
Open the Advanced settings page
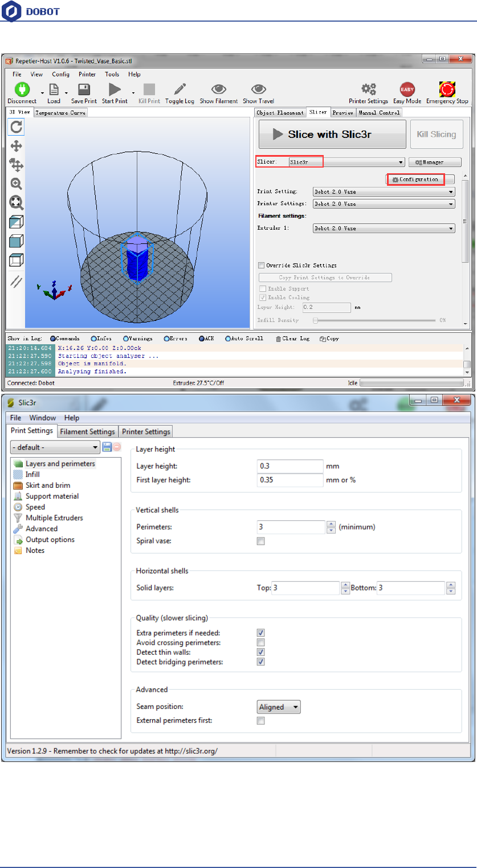(41, 528)
